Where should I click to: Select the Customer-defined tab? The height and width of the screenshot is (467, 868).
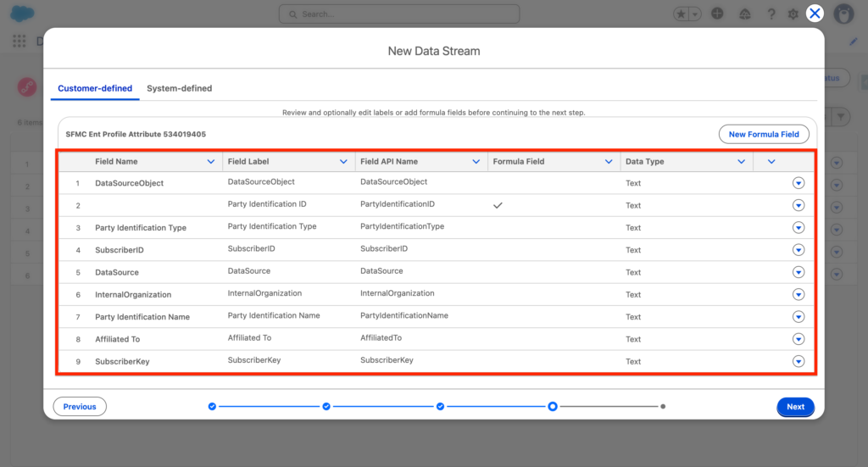[94, 88]
